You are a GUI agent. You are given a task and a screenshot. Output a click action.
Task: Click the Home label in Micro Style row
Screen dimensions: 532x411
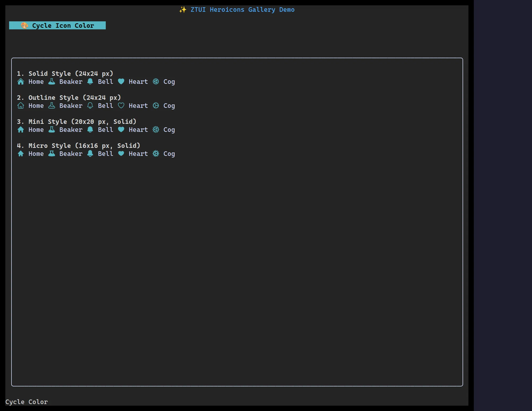pyautogui.click(x=36, y=154)
